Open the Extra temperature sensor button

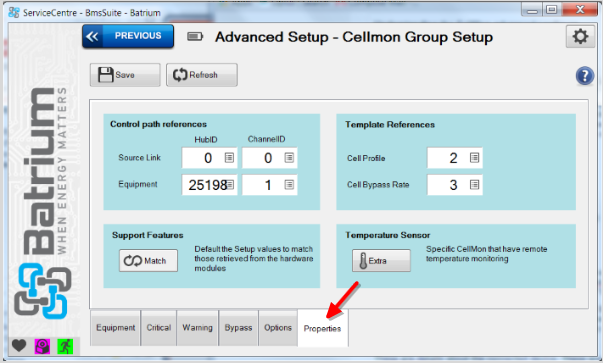pyautogui.click(x=381, y=261)
